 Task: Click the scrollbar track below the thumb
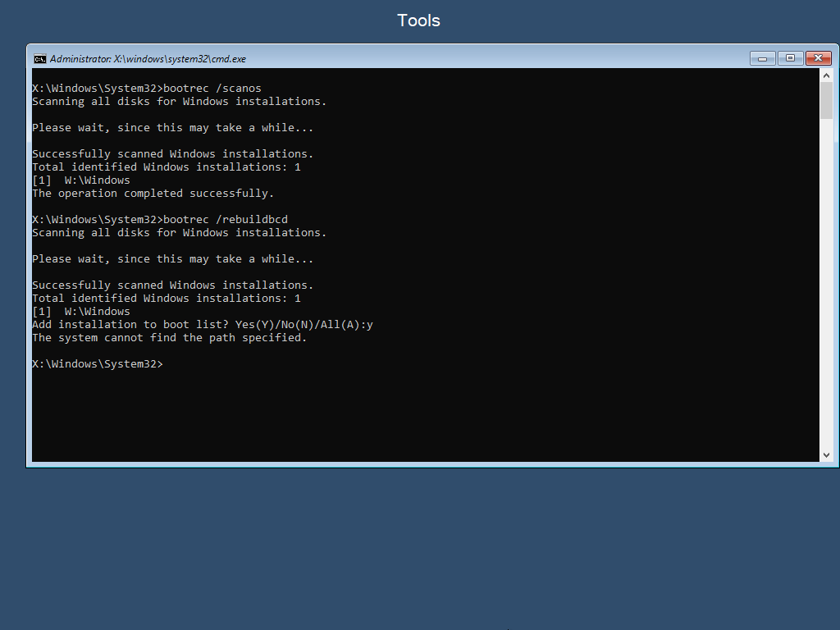point(826,287)
